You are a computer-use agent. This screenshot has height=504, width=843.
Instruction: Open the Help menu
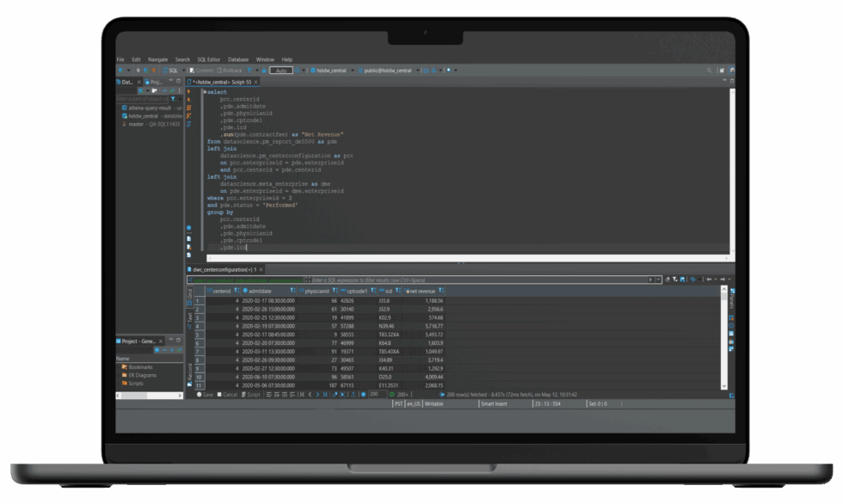pos(287,59)
